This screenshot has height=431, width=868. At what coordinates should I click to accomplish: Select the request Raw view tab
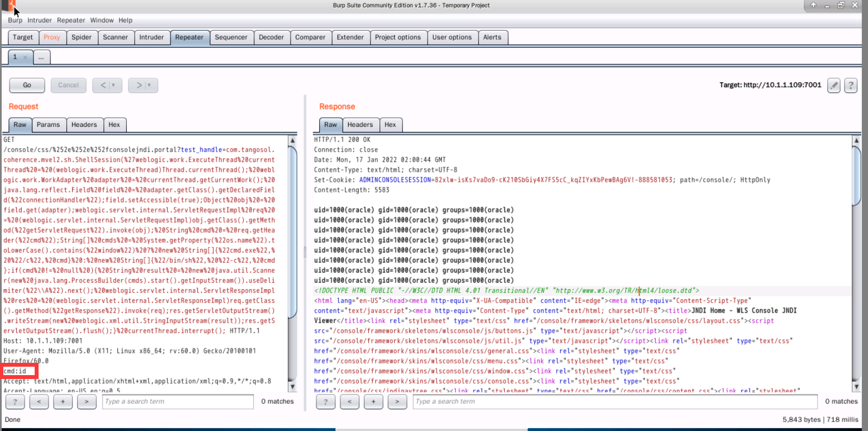[20, 125]
